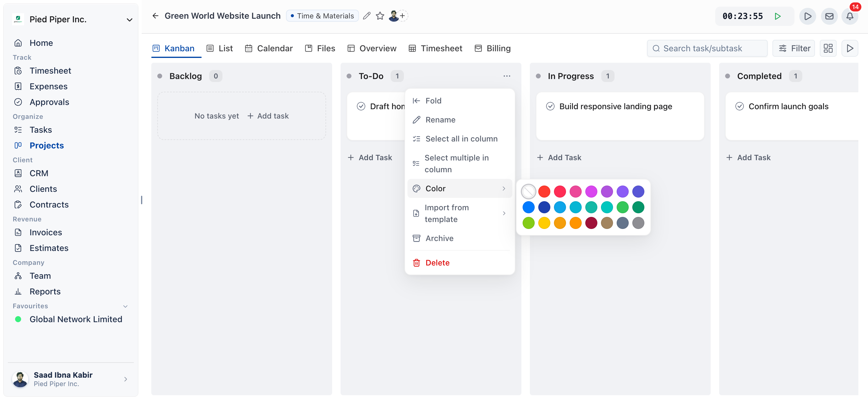Mark Build responsive landing page complete
868x400 pixels.
[x=550, y=106]
